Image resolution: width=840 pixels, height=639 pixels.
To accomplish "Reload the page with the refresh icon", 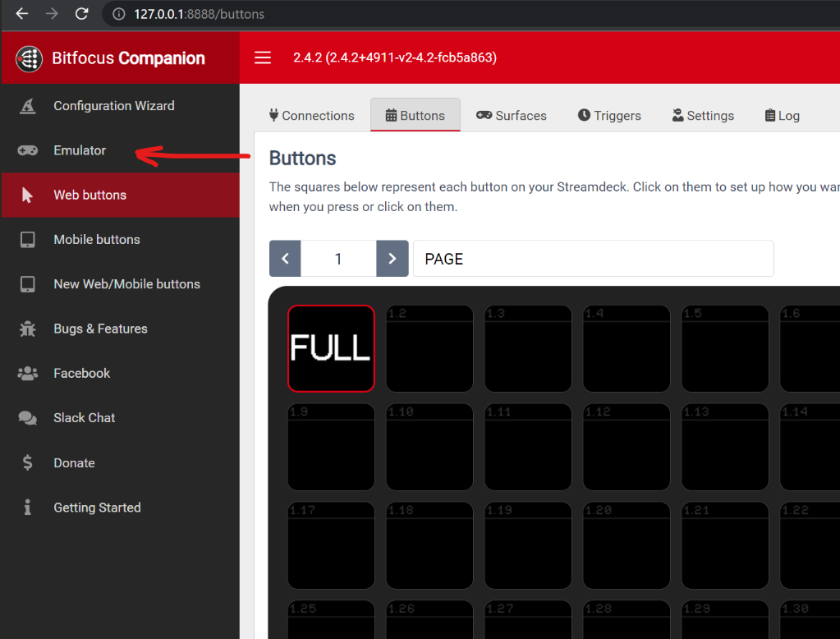I will [81, 13].
